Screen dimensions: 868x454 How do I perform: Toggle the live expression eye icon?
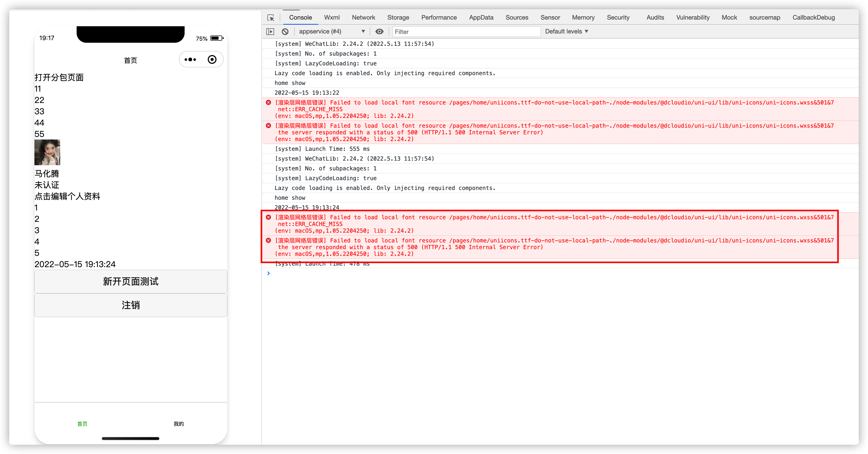coord(379,31)
